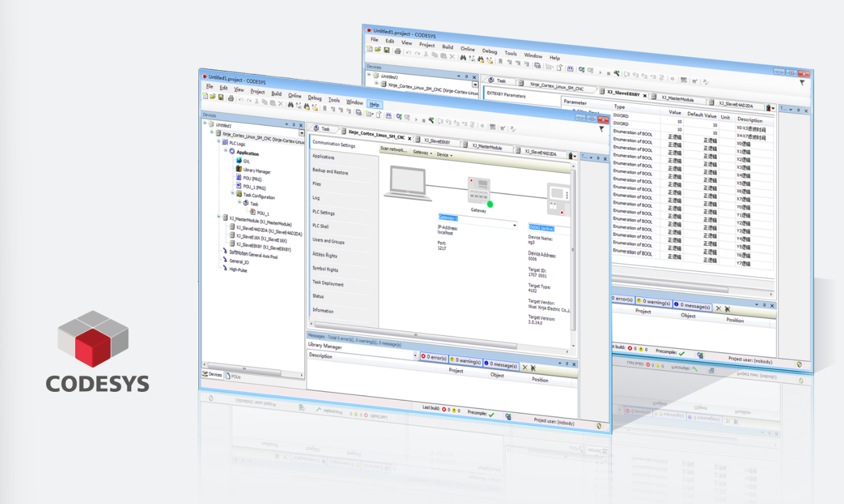Click Find binoculars icon in back window toolbar
The width and height of the screenshot is (844, 504).
463,57
